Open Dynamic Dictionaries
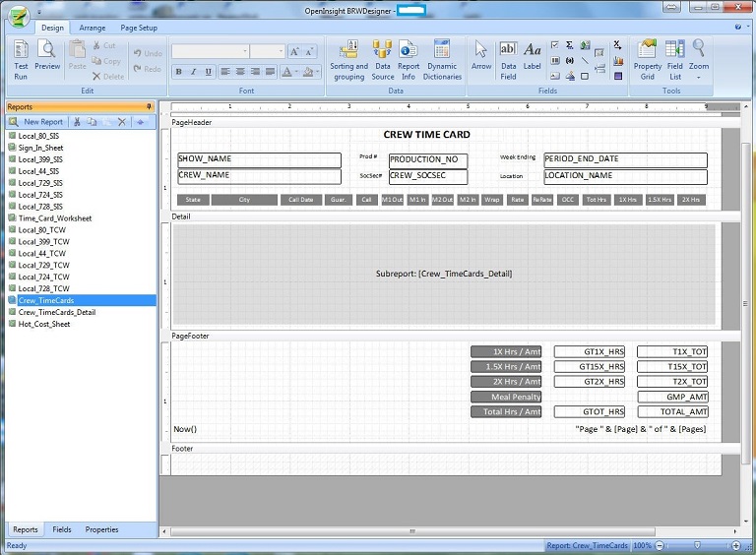The image size is (756, 555). coord(442,60)
